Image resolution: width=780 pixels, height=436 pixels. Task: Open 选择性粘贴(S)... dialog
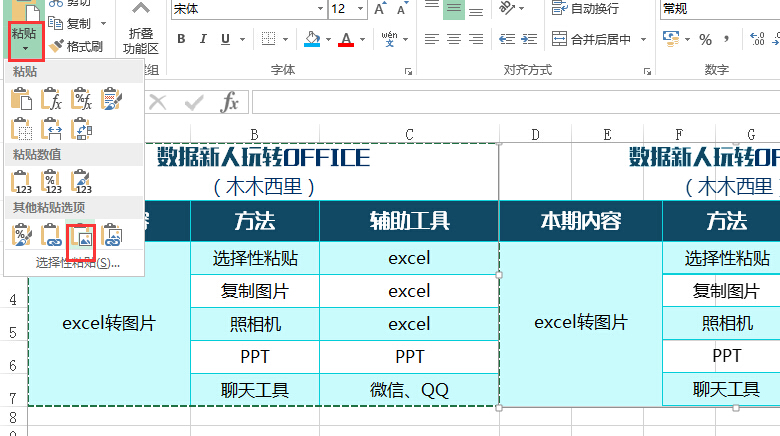(78, 263)
